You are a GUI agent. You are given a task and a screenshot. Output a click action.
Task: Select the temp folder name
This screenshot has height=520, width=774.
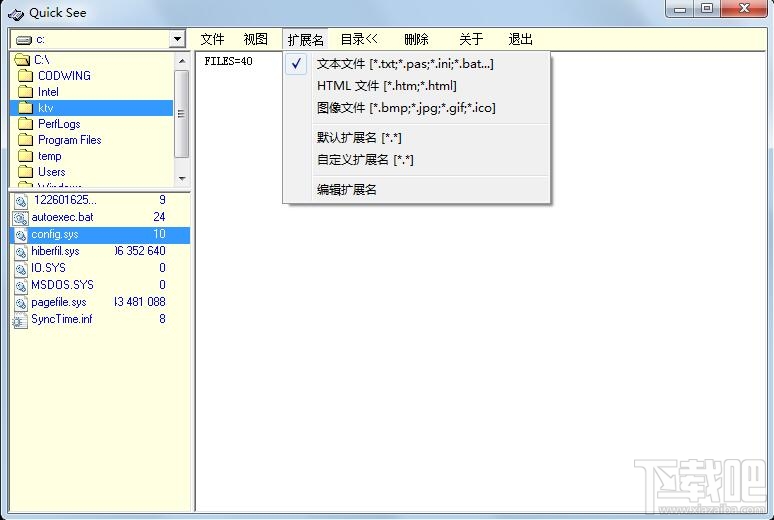tap(49, 156)
